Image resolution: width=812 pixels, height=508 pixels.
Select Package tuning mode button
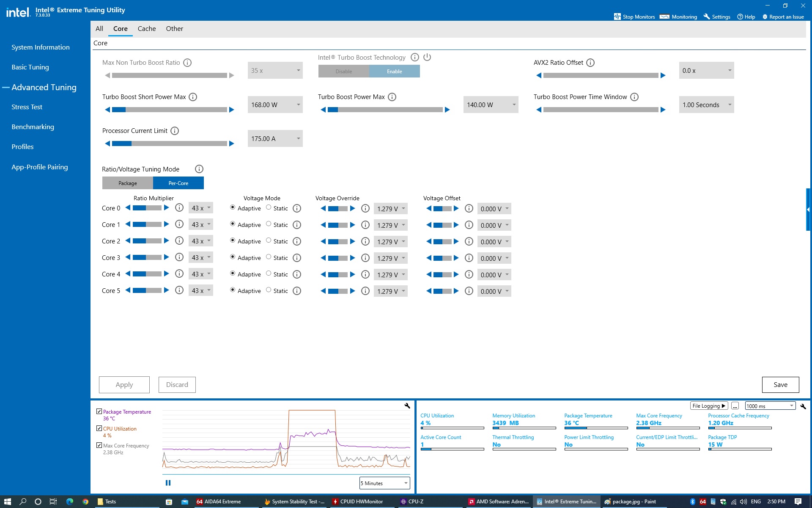(x=128, y=183)
